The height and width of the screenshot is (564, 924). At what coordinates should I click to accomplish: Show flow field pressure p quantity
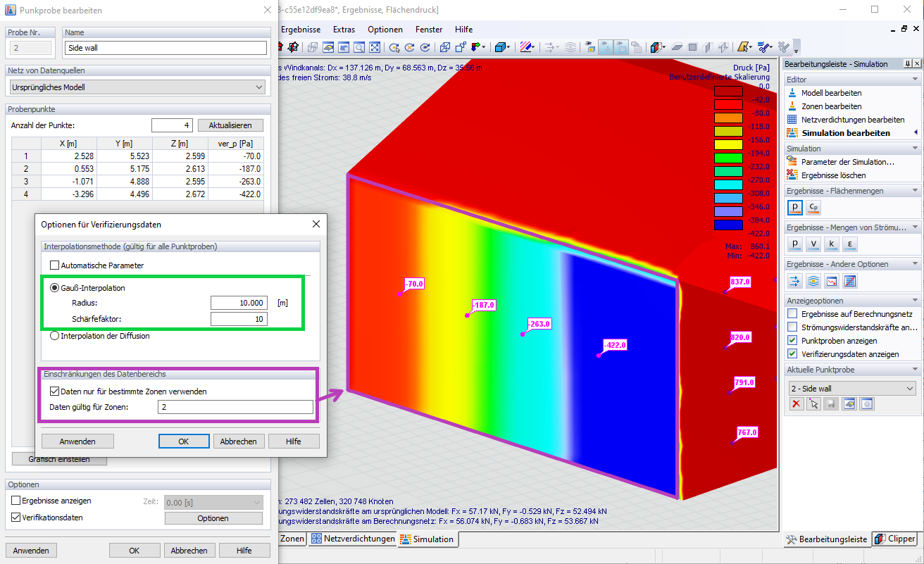point(795,244)
